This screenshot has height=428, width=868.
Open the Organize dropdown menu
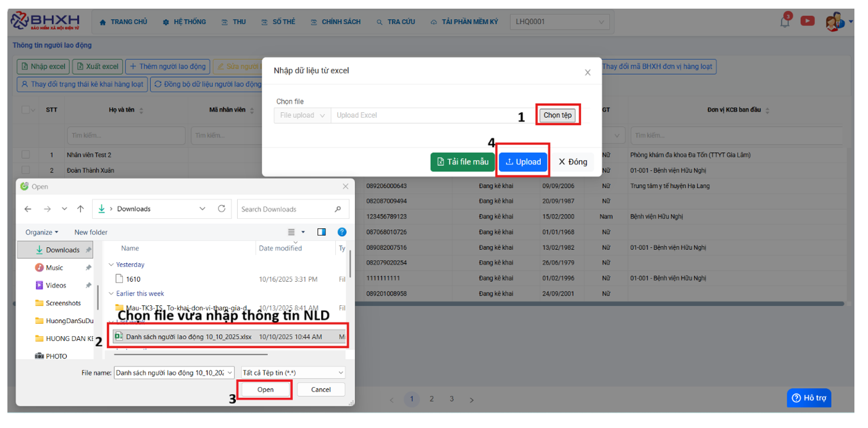pos(42,233)
